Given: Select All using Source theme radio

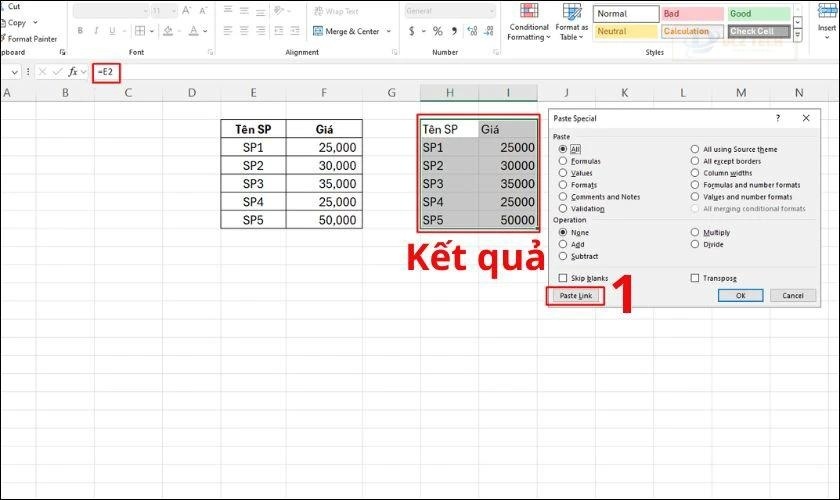Looking at the screenshot, I should [x=695, y=149].
